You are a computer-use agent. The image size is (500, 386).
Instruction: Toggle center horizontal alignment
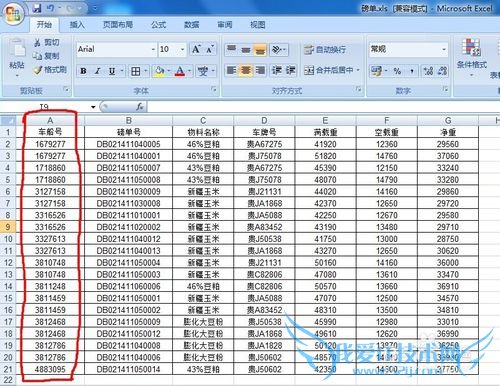246,70
